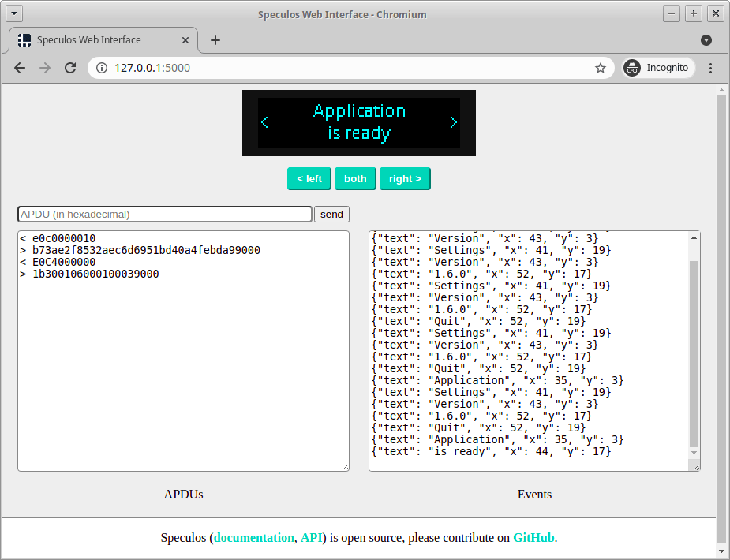Open the tab search chevron near the tab strip
The height and width of the screenshot is (560, 730).
click(705, 39)
